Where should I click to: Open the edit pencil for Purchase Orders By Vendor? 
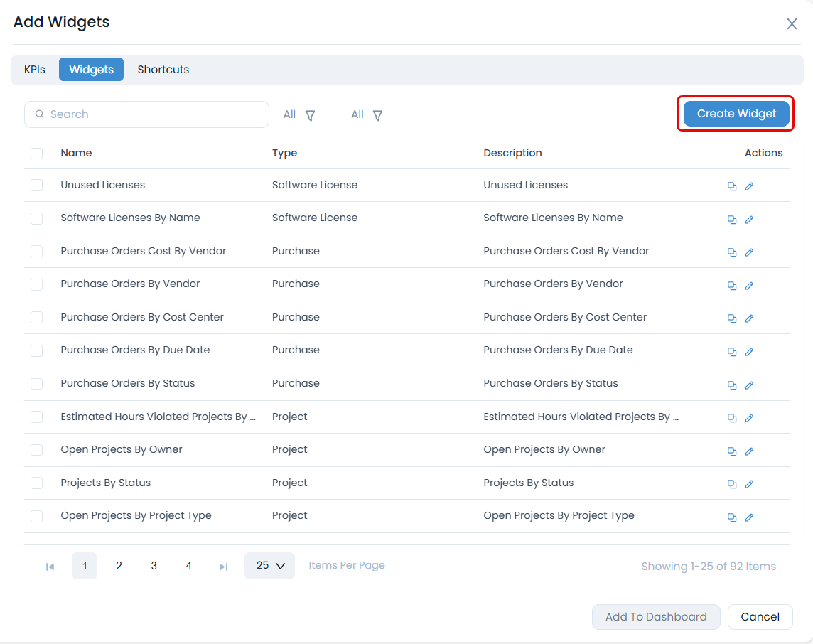pyautogui.click(x=750, y=285)
